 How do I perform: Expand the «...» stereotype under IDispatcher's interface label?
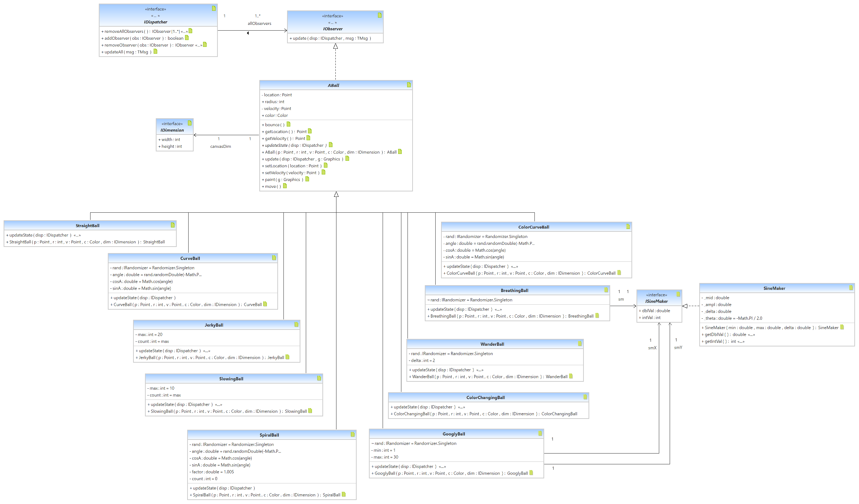click(155, 16)
